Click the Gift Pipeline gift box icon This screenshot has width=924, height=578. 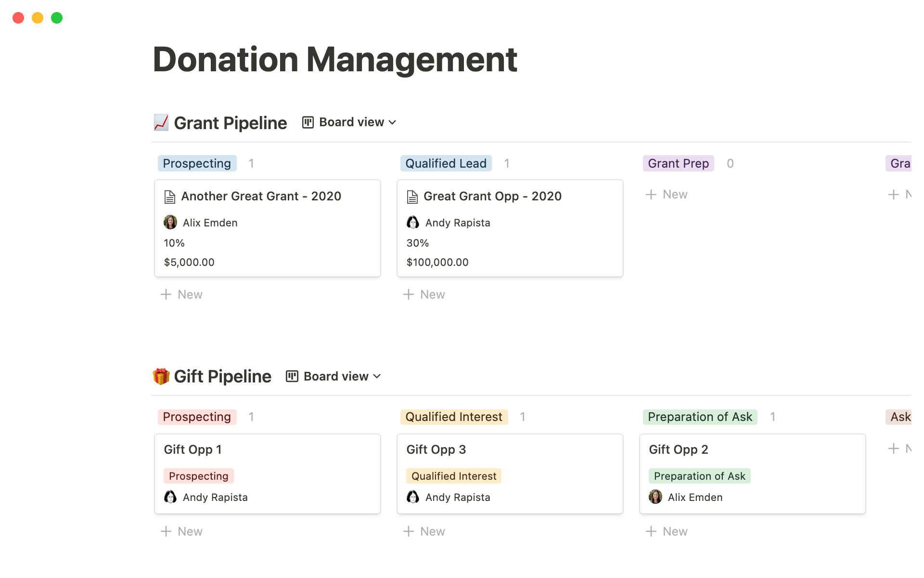click(161, 376)
